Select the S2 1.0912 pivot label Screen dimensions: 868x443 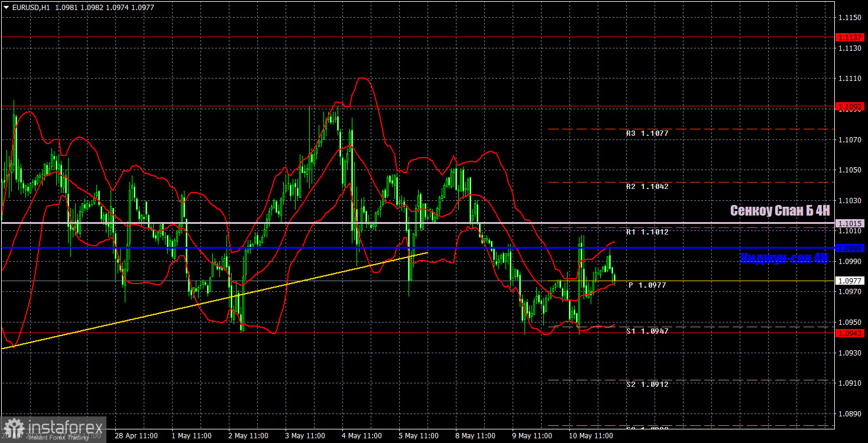pos(647,385)
